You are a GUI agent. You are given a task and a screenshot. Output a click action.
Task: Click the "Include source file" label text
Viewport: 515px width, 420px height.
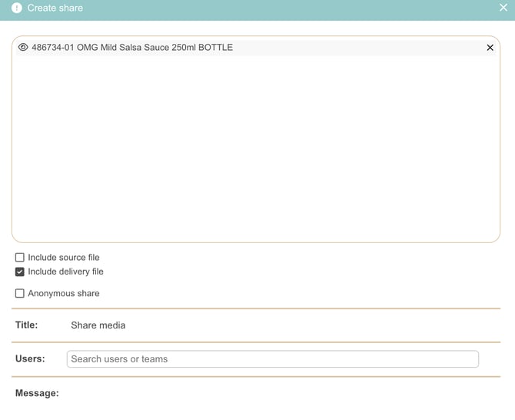(64, 258)
